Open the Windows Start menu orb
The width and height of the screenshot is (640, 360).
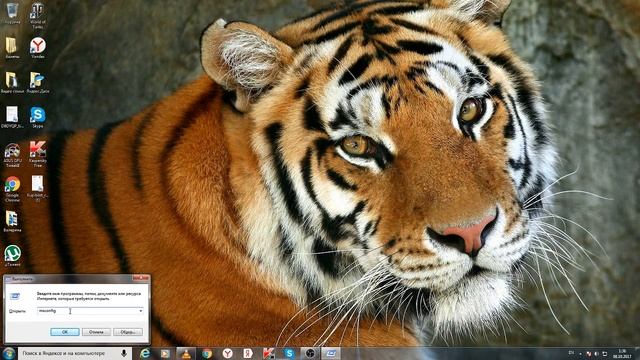pos(8,353)
